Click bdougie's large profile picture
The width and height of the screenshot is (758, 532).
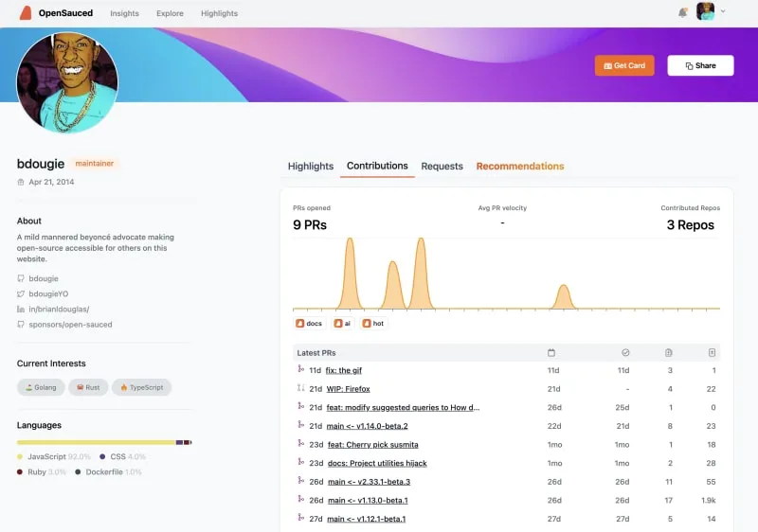click(x=67, y=82)
